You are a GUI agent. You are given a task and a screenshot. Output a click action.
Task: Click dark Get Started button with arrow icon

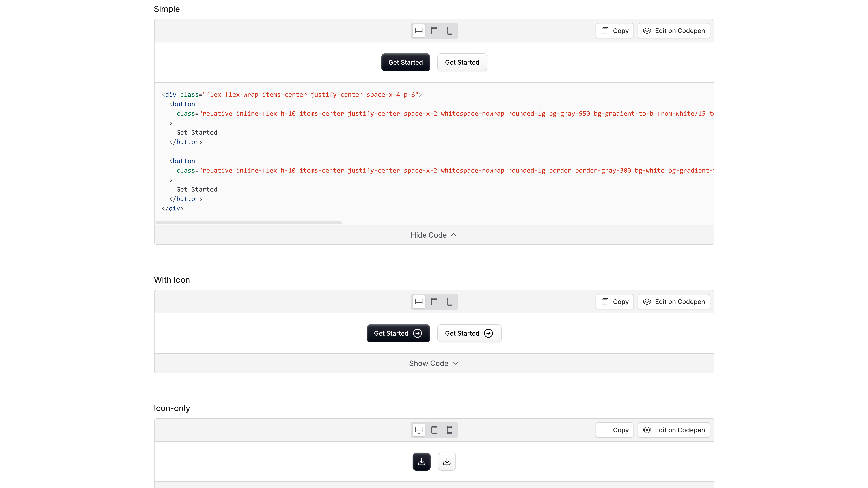[x=398, y=333]
